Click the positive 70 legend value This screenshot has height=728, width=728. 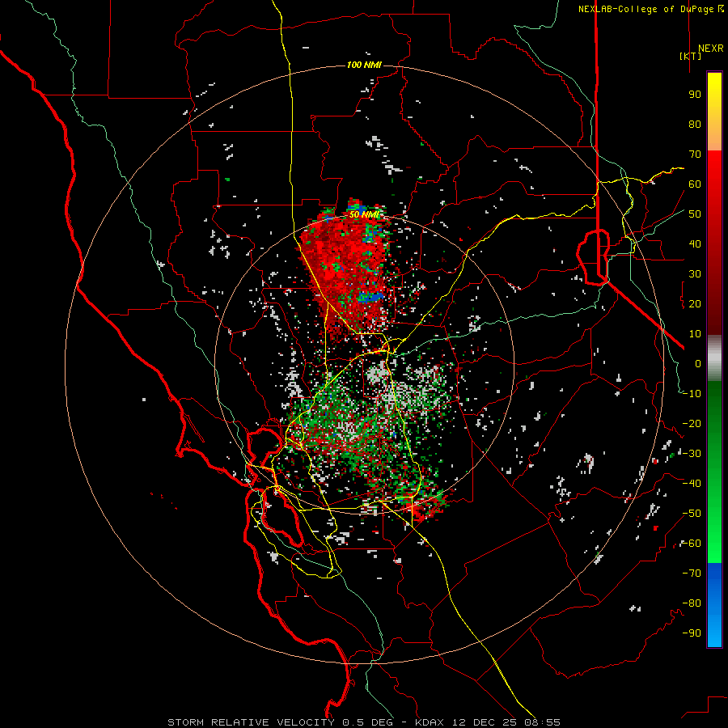pyautogui.click(x=695, y=154)
